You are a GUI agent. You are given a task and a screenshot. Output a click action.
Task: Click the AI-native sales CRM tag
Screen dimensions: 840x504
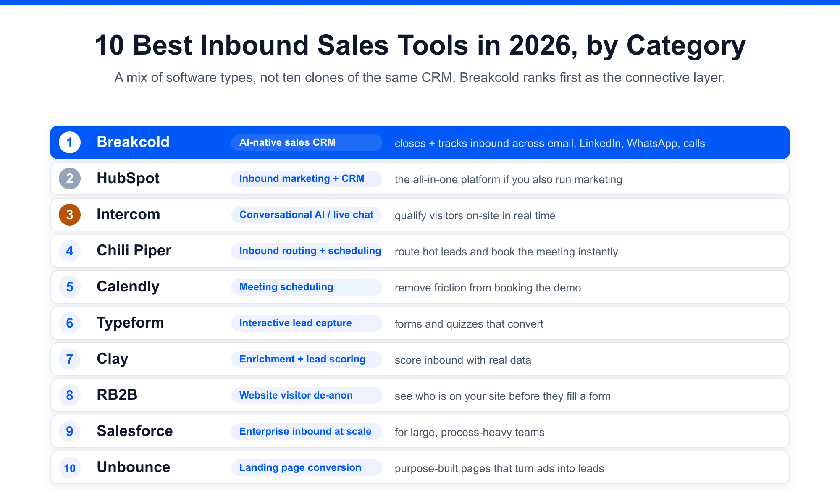pos(307,142)
